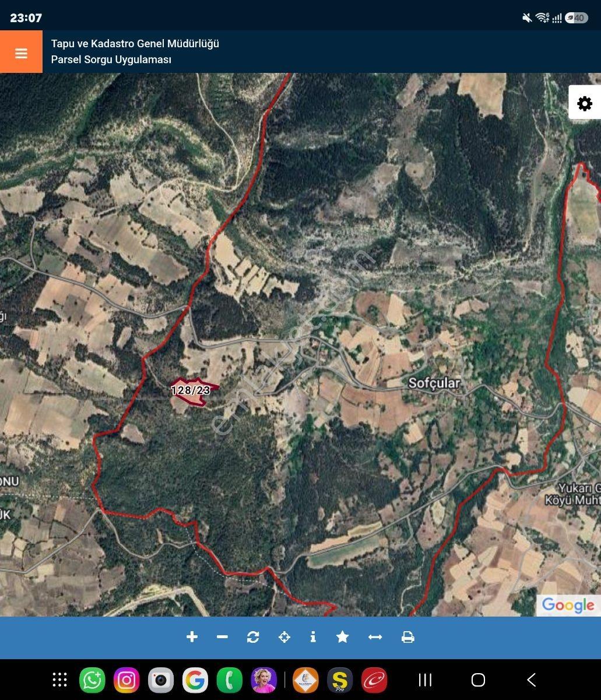Show parcel info with the i icon
Screen dimensions: 601x700
(313, 637)
